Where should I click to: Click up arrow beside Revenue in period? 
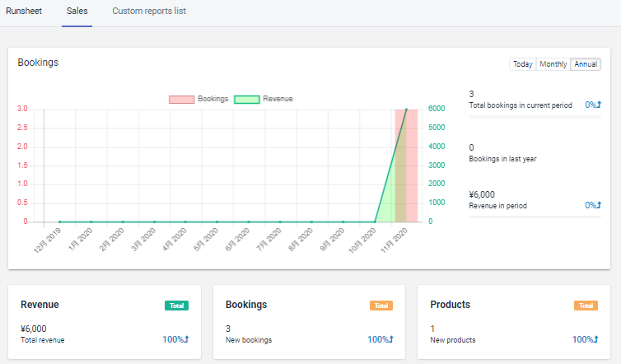(x=599, y=206)
